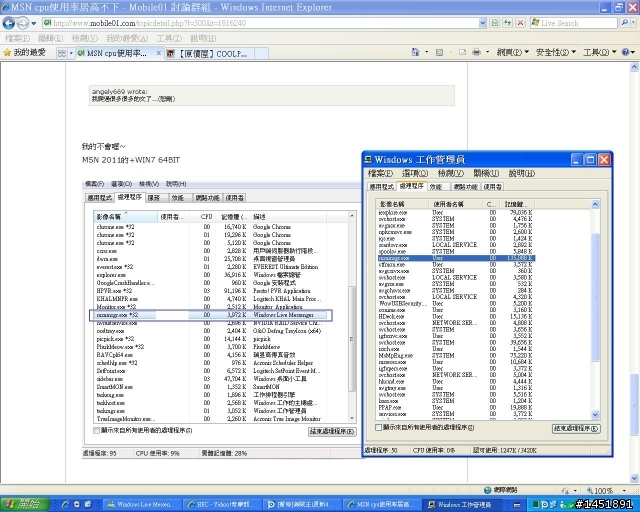Screen dimensions: 640x512
Task: Open the 工具(O) command bar menu
Action: 600,52
